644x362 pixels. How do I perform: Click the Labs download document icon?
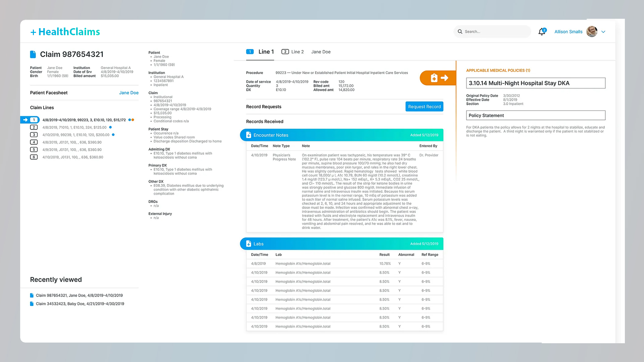pos(249,244)
